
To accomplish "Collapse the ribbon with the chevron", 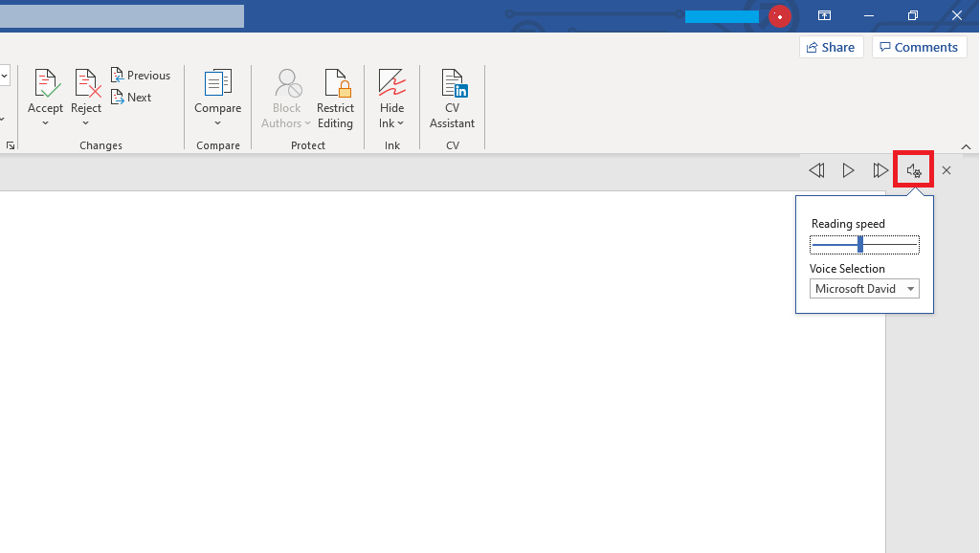I will click(x=966, y=146).
